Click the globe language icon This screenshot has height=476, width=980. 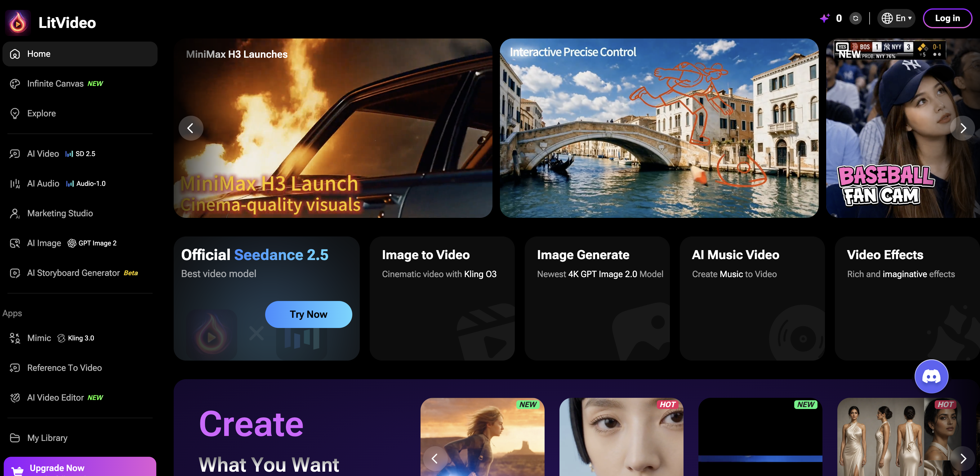887,18
